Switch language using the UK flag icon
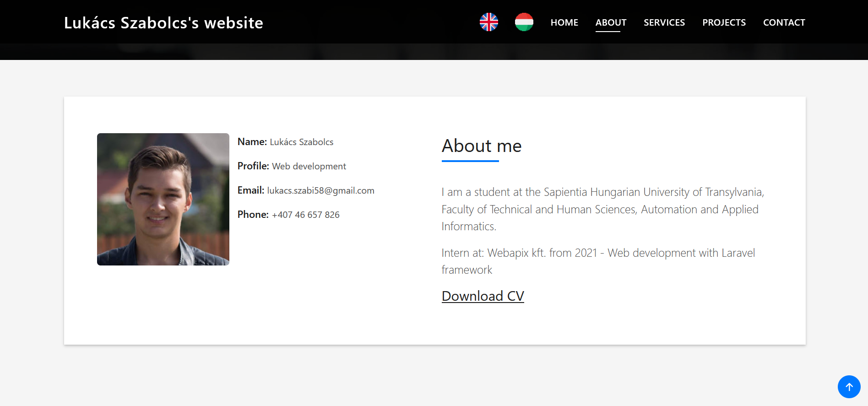The width and height of the screenshot is (868, 406). (488, 22)
